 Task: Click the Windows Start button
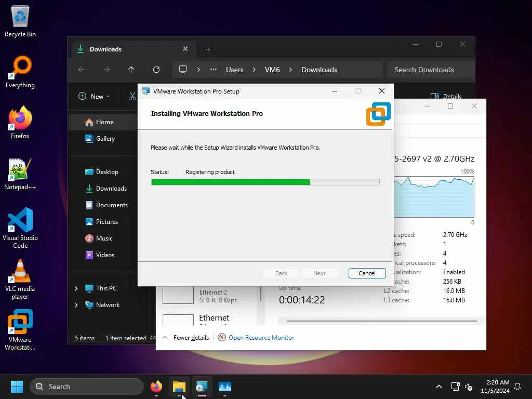pyautogui.click(x=17, y=387)
